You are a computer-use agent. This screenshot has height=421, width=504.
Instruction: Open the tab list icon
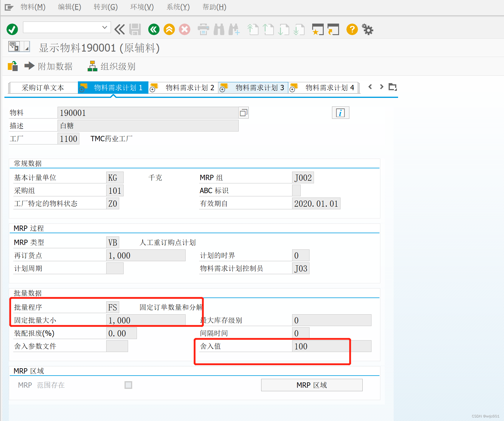tap(393, 87)
